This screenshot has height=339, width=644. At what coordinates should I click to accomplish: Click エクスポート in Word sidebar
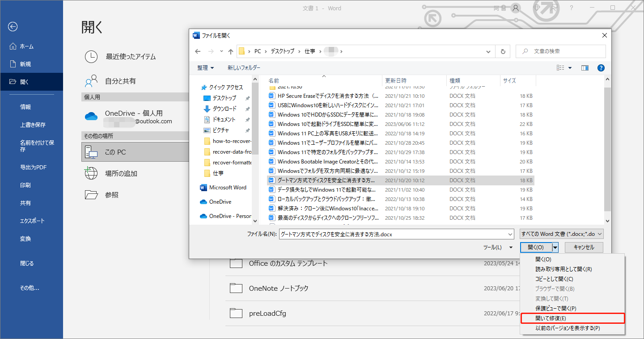click(31, 221)
